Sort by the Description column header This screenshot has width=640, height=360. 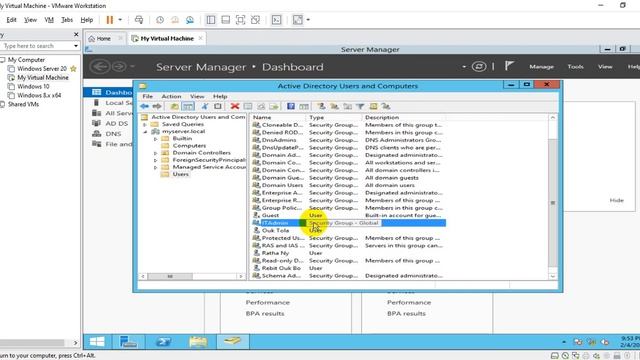coord(403,117)
